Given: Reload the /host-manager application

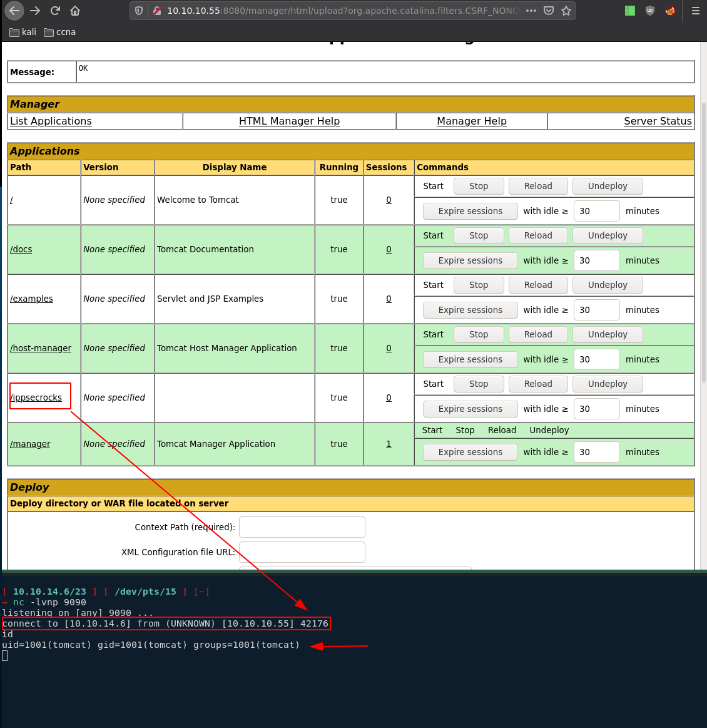Looking at the screenshot, I should pyautogui.click(x=538, y=334).
